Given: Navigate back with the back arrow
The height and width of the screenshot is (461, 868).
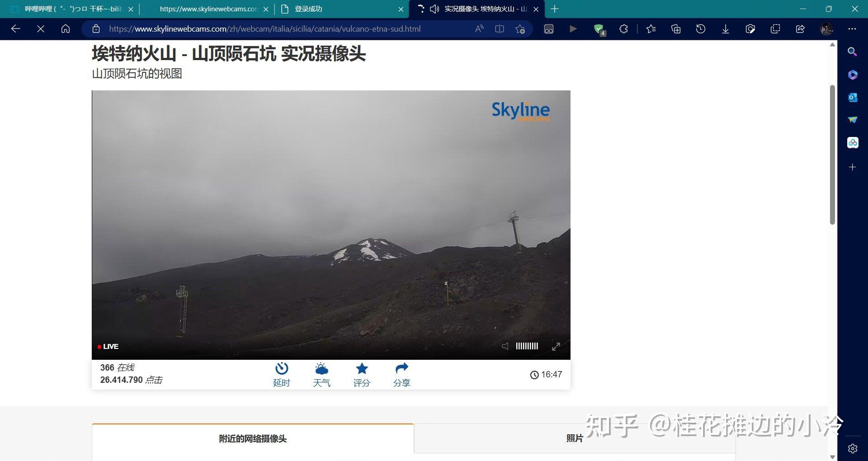Looking at the screenshot, I should [16, 29].
